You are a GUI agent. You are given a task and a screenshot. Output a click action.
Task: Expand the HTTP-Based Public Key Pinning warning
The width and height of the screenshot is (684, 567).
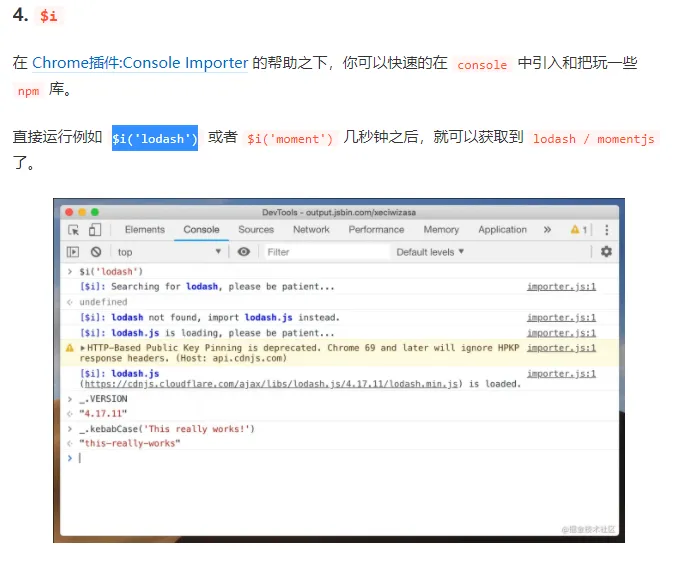click(x=83, y=348)
